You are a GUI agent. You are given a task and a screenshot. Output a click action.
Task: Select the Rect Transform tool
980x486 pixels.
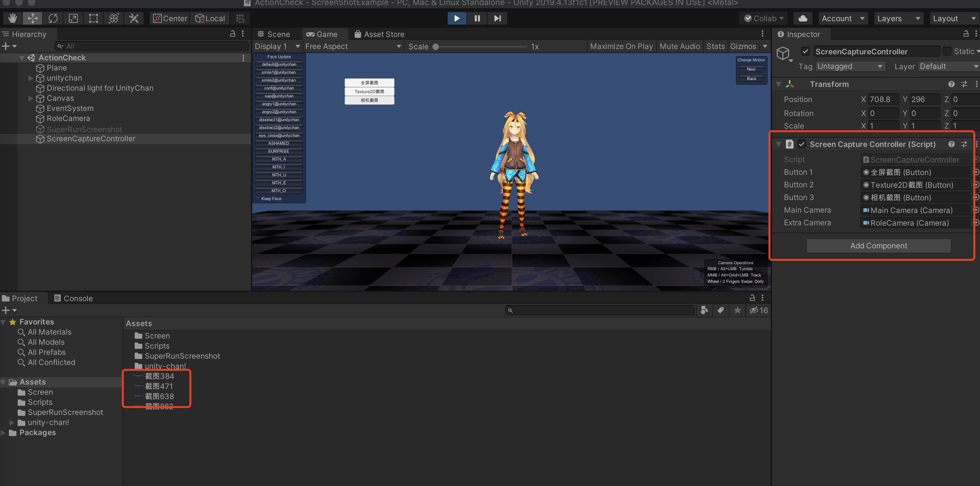[93, 18]
